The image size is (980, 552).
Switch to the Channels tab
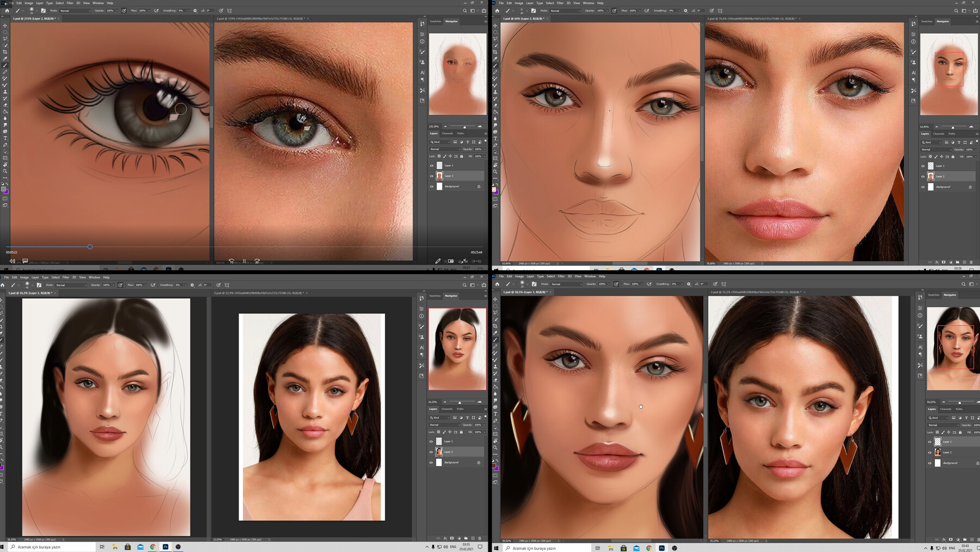(447, 134)
